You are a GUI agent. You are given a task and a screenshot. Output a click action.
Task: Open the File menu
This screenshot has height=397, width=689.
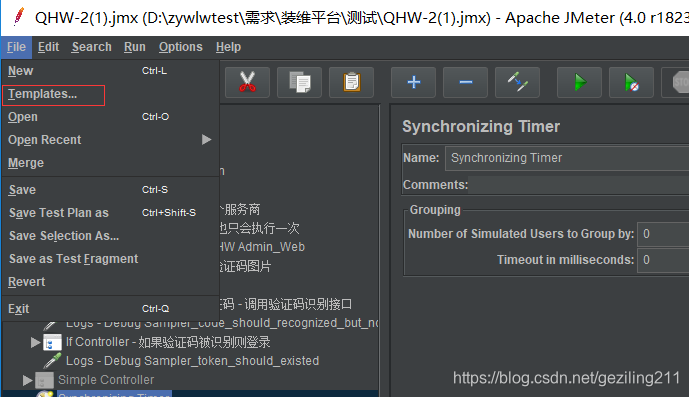pyautogui.click(x=16, y=47)
